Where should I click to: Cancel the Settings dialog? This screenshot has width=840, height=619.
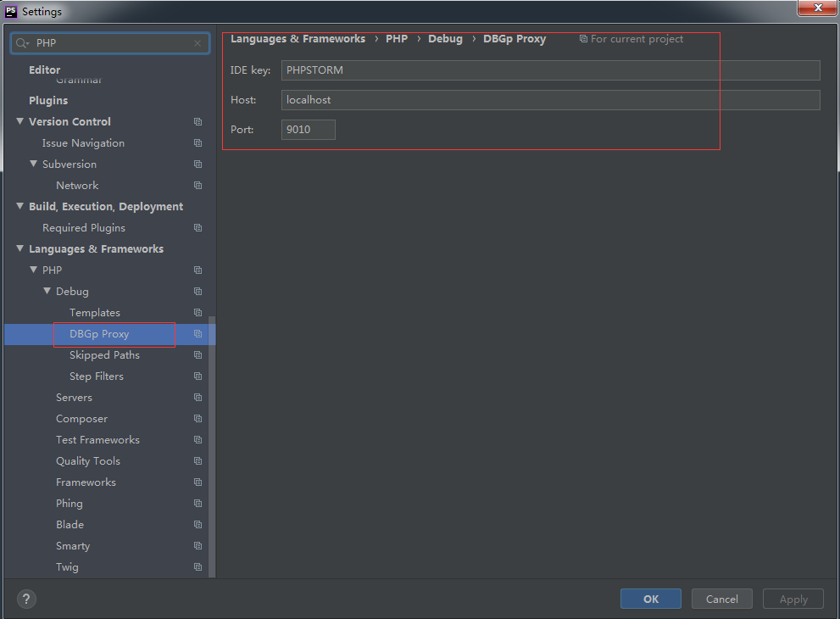coord(721,599)
